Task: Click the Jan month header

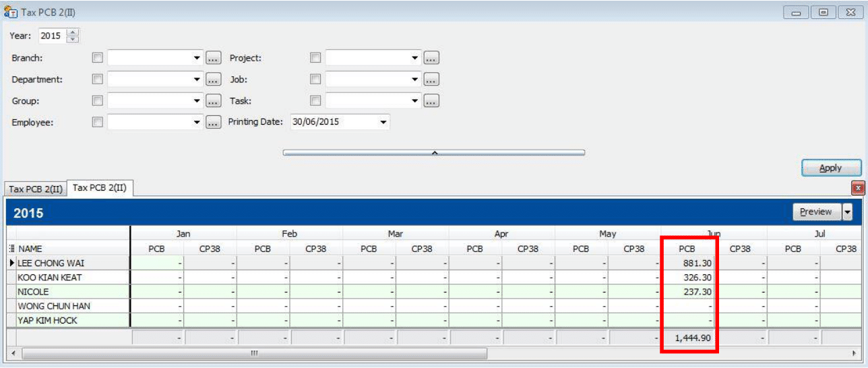Action: 183,234
